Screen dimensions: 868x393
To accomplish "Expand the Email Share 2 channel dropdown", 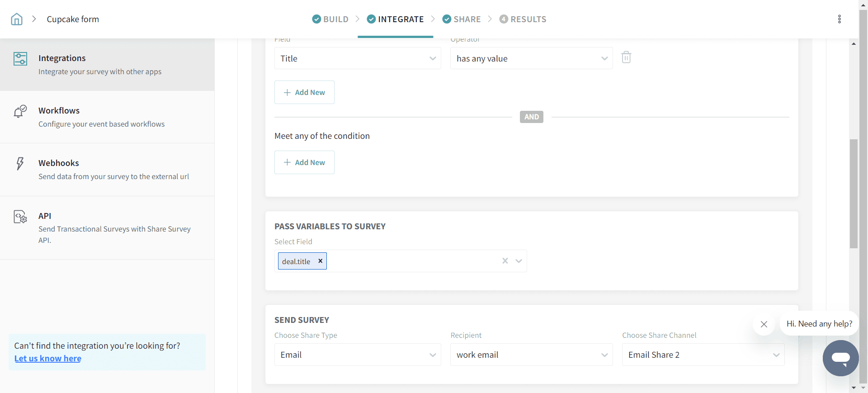I will [x=703, y=355].
